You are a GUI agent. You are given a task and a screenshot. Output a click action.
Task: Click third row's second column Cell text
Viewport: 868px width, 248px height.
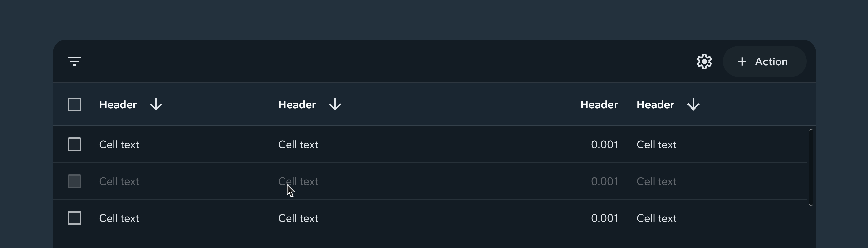pos(298,218)
